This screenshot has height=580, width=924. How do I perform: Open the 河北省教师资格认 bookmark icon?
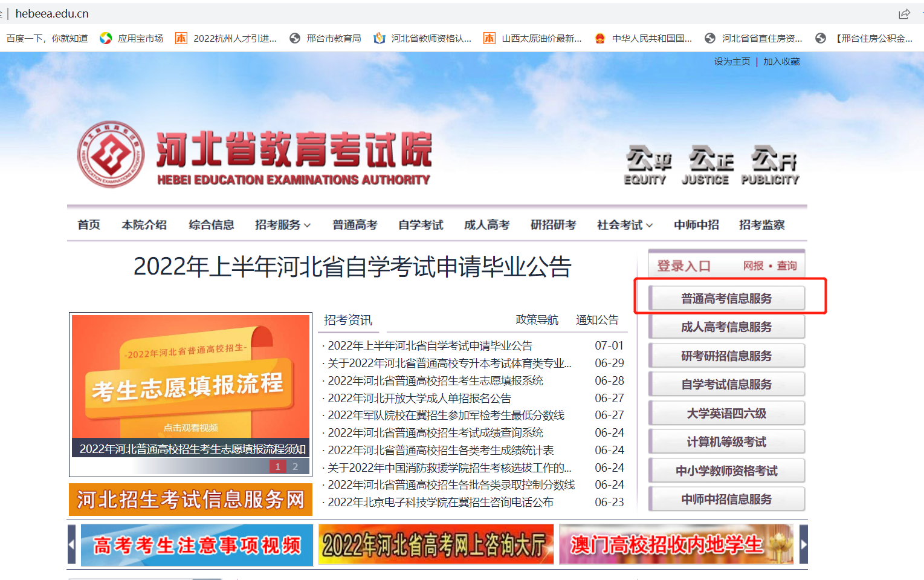pyautogui.click(x=380, y=38)
